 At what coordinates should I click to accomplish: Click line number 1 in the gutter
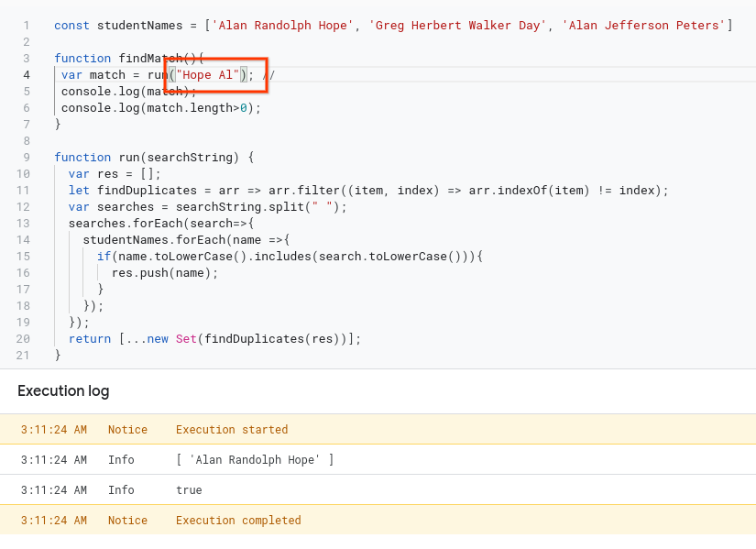[27, 26]
